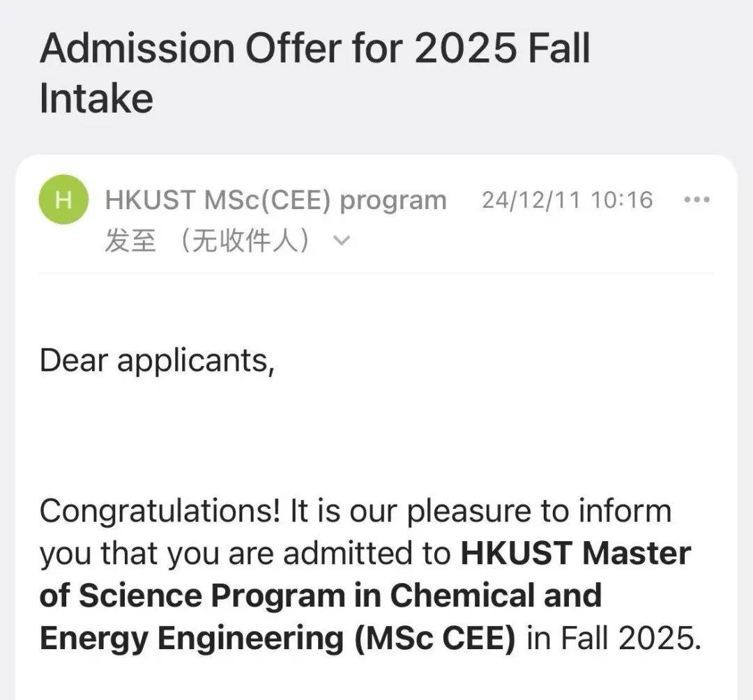This screenshot has height=700, width=753.
Task: Click the （无收件人） recipient text
Action: (x=244, y=241)
